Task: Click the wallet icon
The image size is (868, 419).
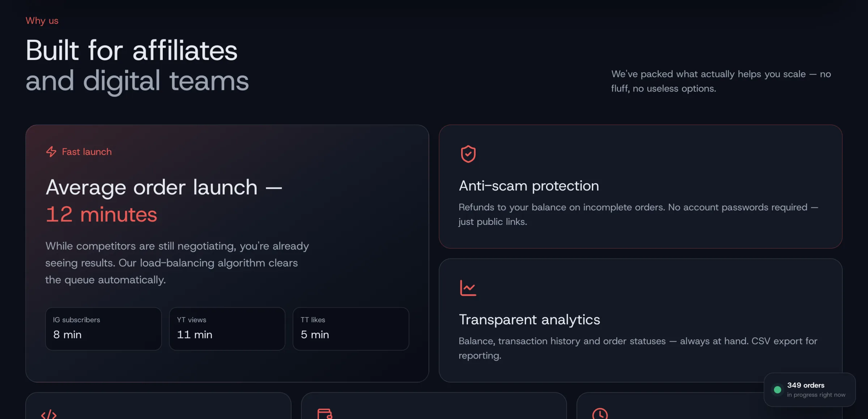Action: pyautogui.click(x=324, y=414)
